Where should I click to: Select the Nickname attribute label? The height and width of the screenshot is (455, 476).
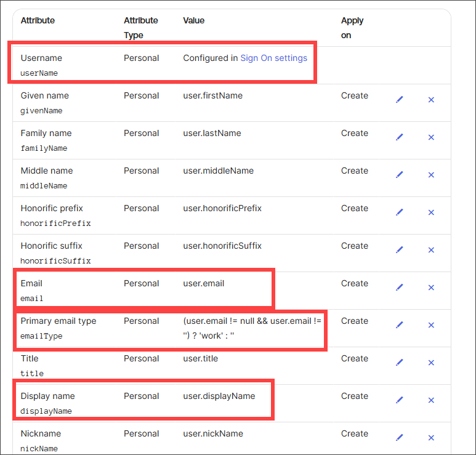(x=41, y=433)
